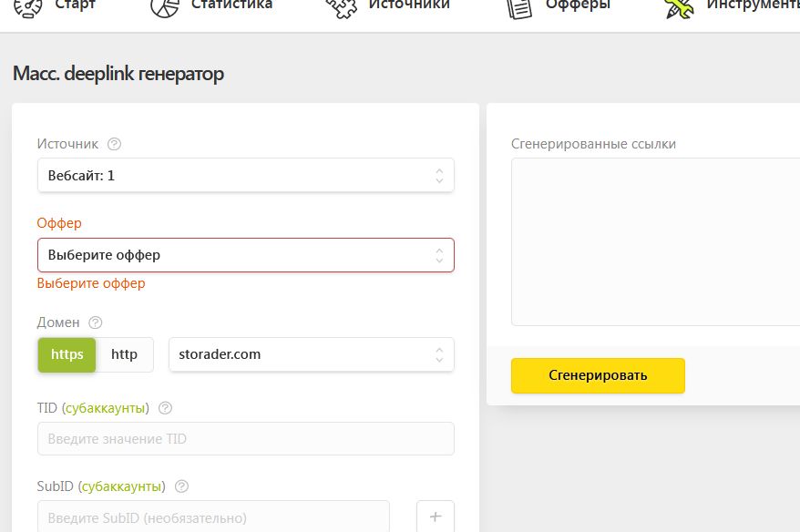Select the https protocol toggle
Viewport: 800px width, 532px height.
(67, 354)
